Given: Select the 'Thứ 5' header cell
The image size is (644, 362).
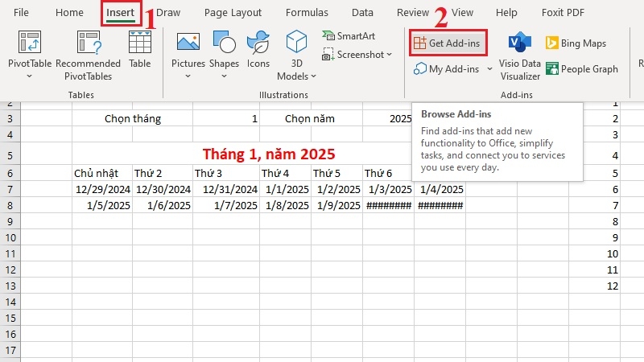Looking at the screenshot, I should point(336,173).
